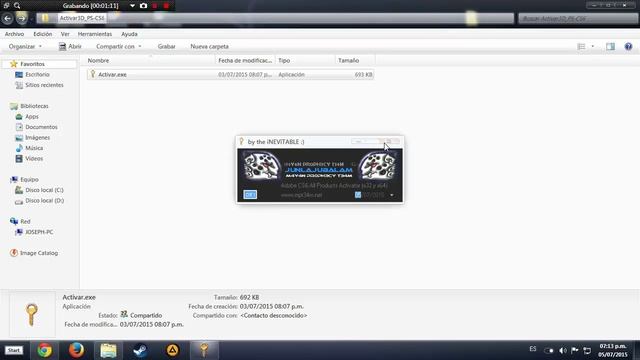Click the blue button in the INEVITABLE dialog
The width and height of the screenshot is (640, 360).
click(250, 195)
